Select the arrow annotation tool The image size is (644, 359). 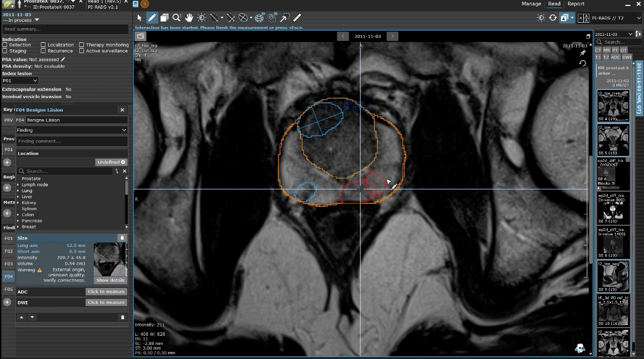(285, 18)
